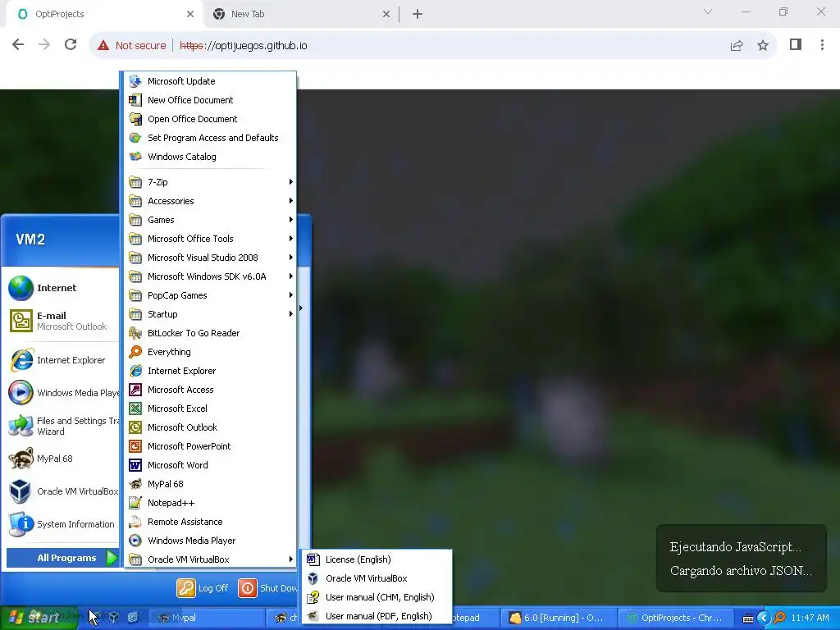Screen dimensions: 840x630
Task: Open a new Chrome tab with plus
Action: 418,14
